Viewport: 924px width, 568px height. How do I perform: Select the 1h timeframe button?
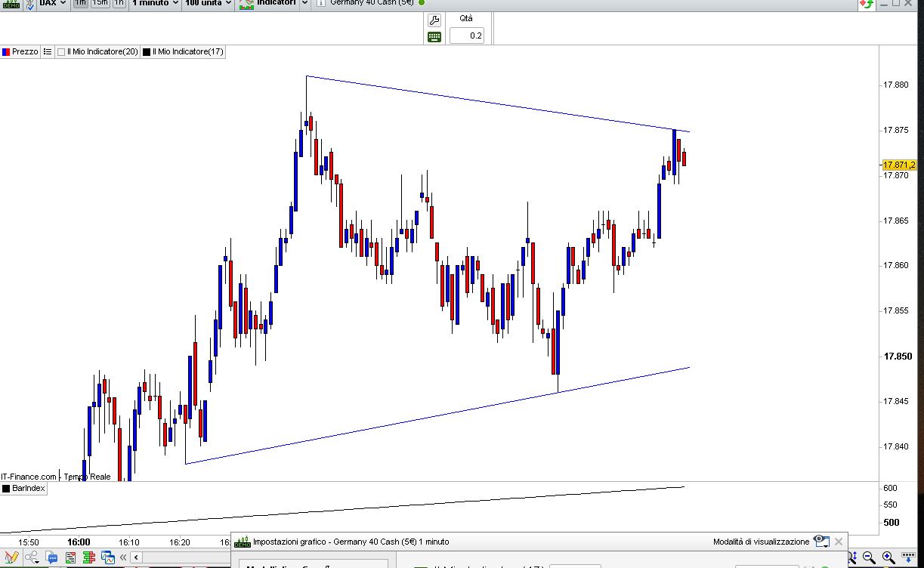click(119, 3)
